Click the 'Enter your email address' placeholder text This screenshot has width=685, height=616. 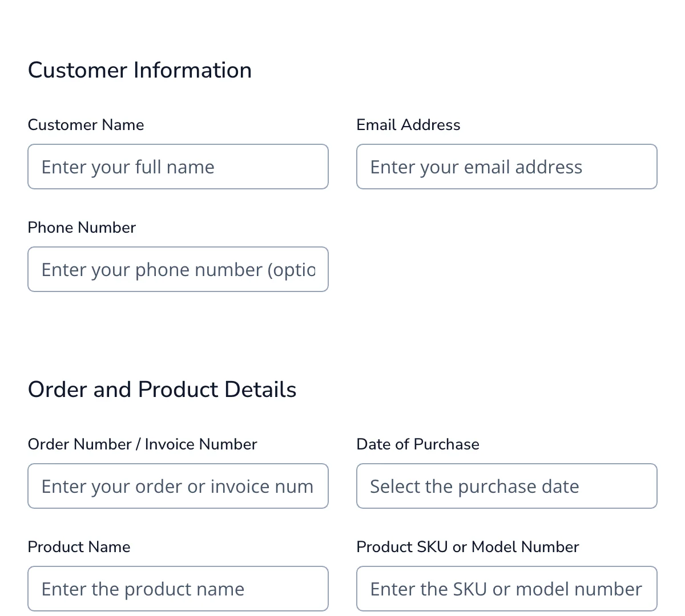(476, 167)
